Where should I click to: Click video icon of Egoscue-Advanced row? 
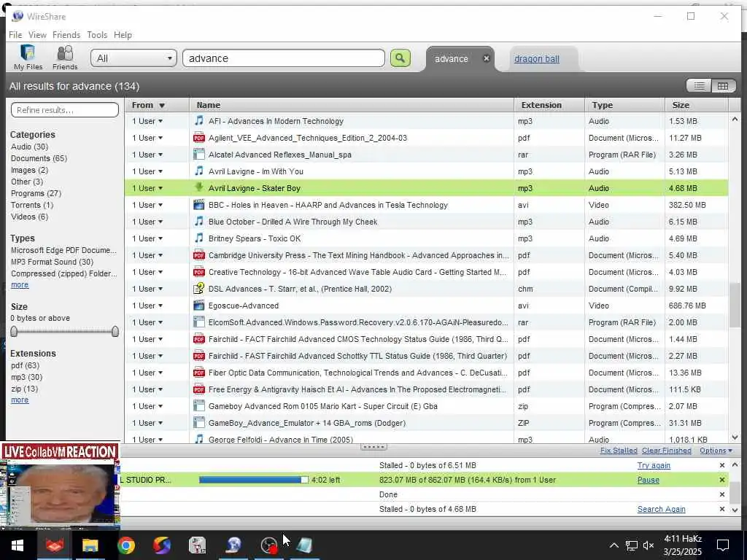(199, 306)
